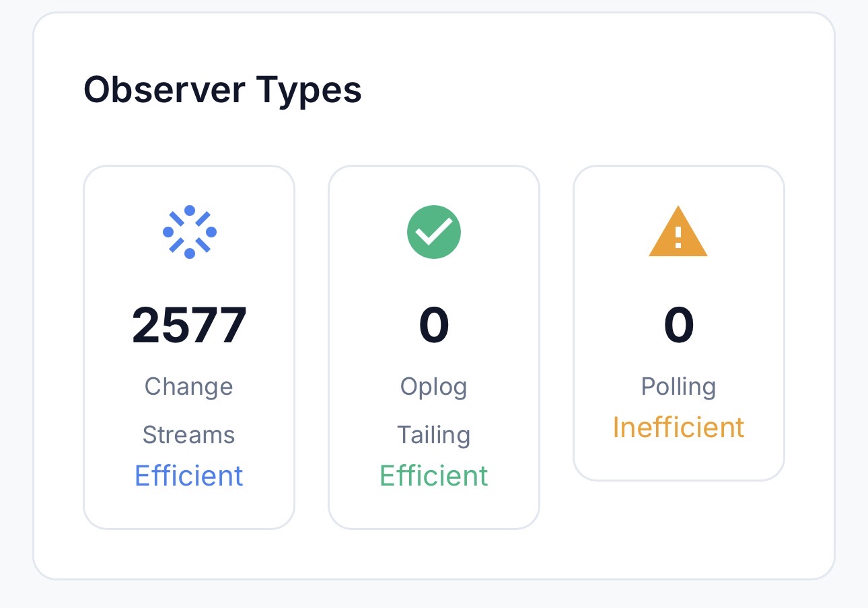Click the Oplog Tailing zero count

point(434,326)
